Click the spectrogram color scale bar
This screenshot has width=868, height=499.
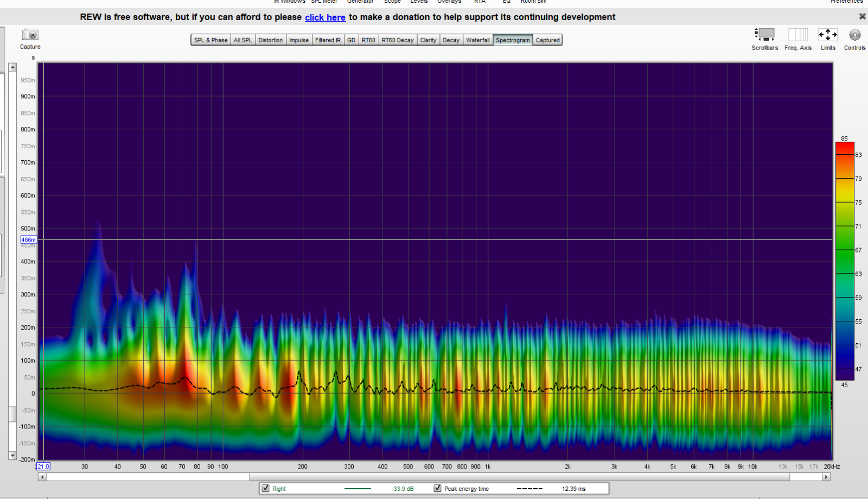pyautogui.click(x=845, y=261)
